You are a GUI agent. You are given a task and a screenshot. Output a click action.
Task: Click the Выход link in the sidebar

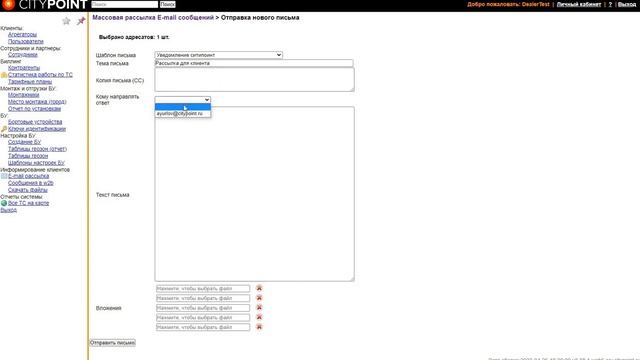coord(9,210)
